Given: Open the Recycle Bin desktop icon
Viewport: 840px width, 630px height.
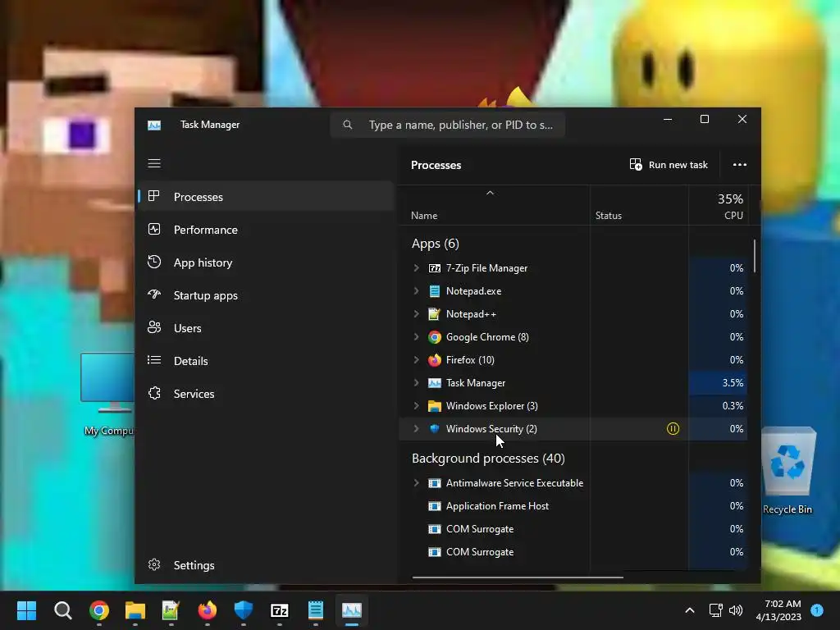Looking at the screenshot, I should point(787,471).
